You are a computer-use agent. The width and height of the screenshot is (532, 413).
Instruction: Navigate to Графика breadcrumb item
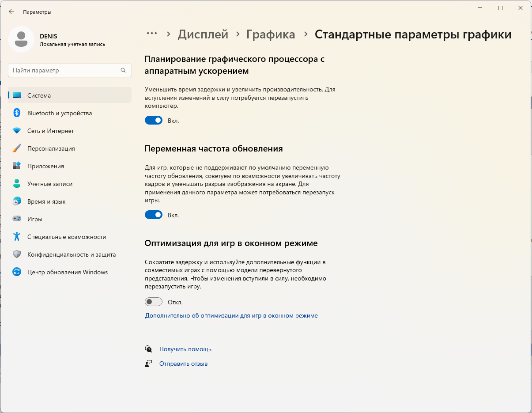coord(271,34)
